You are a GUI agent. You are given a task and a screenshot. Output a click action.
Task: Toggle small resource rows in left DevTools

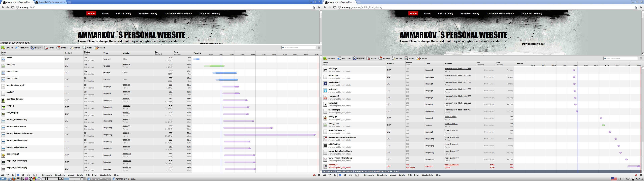click(18, 175)
